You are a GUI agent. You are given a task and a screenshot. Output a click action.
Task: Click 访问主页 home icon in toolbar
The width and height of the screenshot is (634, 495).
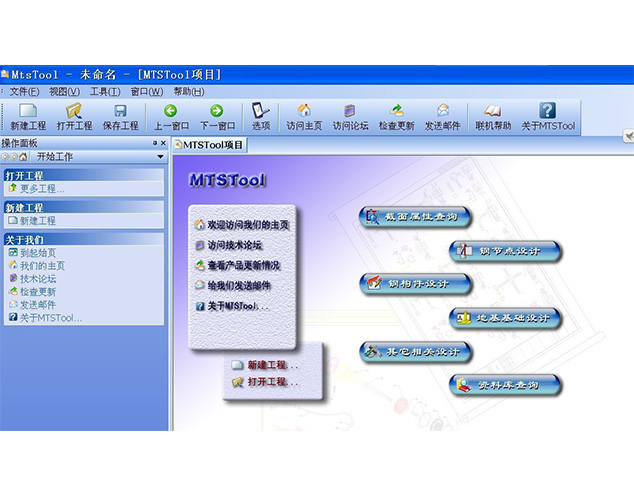tap(304, 117)
